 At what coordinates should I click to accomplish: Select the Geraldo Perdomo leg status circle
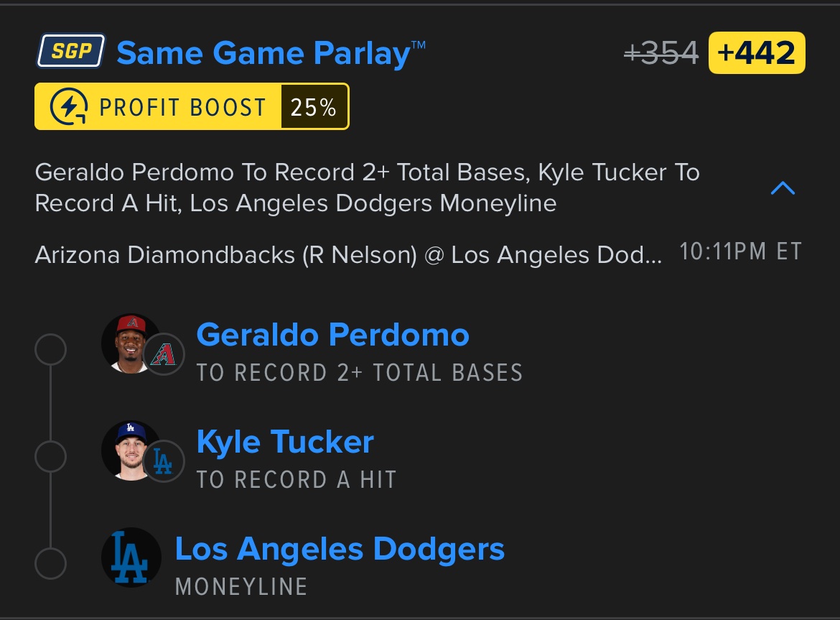(50, 351)
